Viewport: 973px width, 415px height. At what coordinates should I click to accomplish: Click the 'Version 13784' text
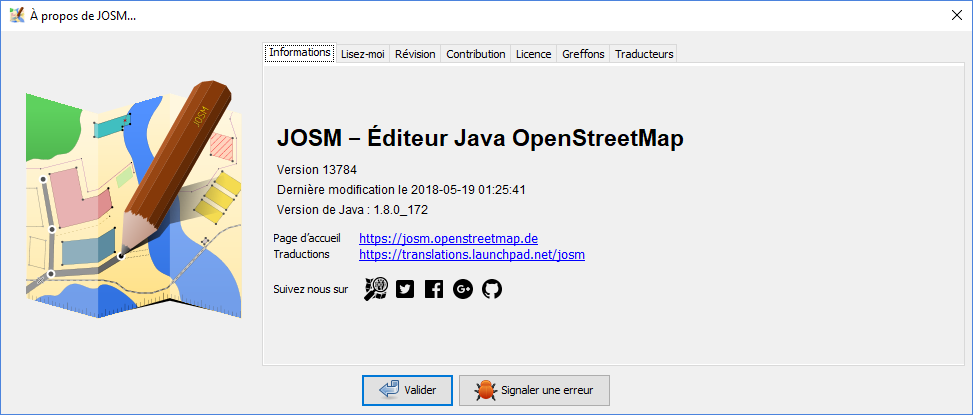(x=316, y=170)
